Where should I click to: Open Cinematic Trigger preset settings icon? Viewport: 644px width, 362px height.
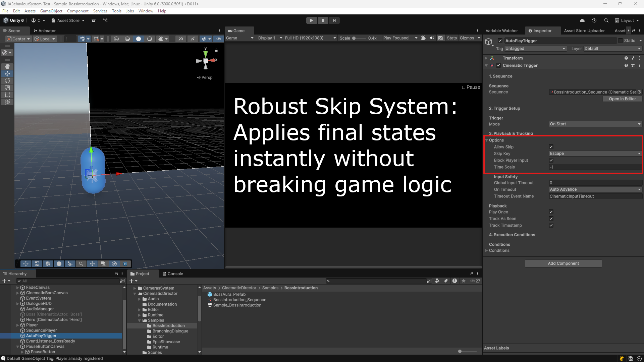[633, 65]
